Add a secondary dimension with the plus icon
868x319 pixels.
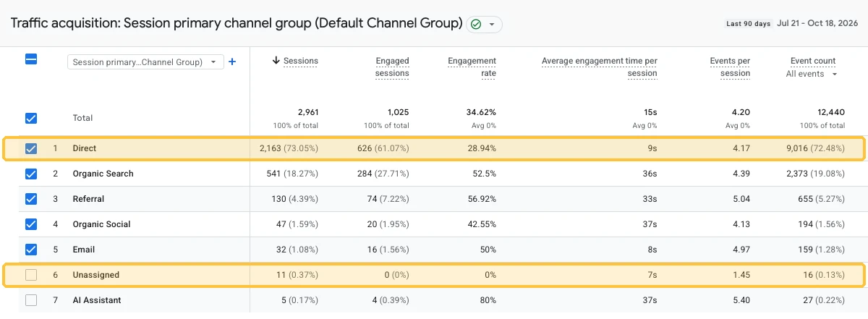click(x=232, y=62)
